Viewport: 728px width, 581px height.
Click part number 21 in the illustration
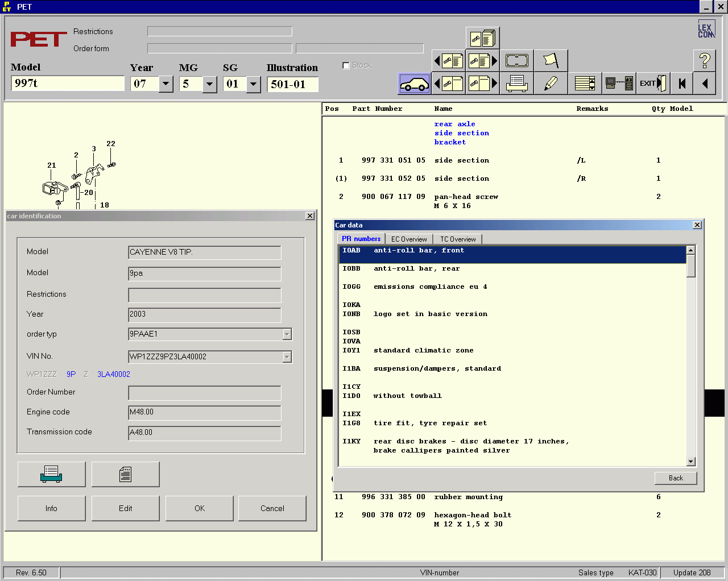coord(52,165)
